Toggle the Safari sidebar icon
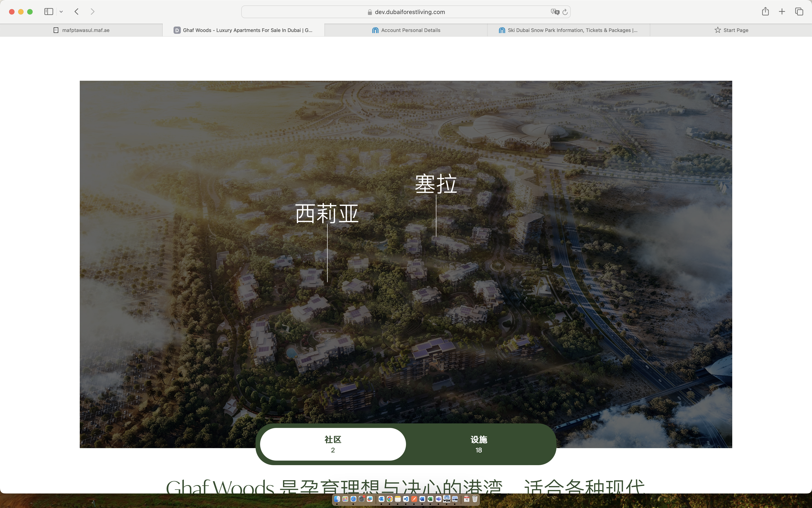Viewport: 812px width, 508px height. click(x=49, y=12)
